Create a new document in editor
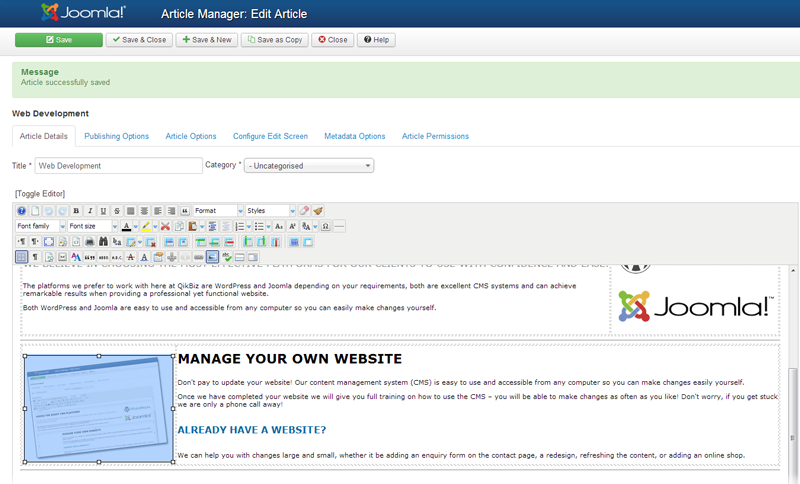Image resolution: width=800 pixels, height=484 pixels. pyautogui.click(x=35, y=211)
